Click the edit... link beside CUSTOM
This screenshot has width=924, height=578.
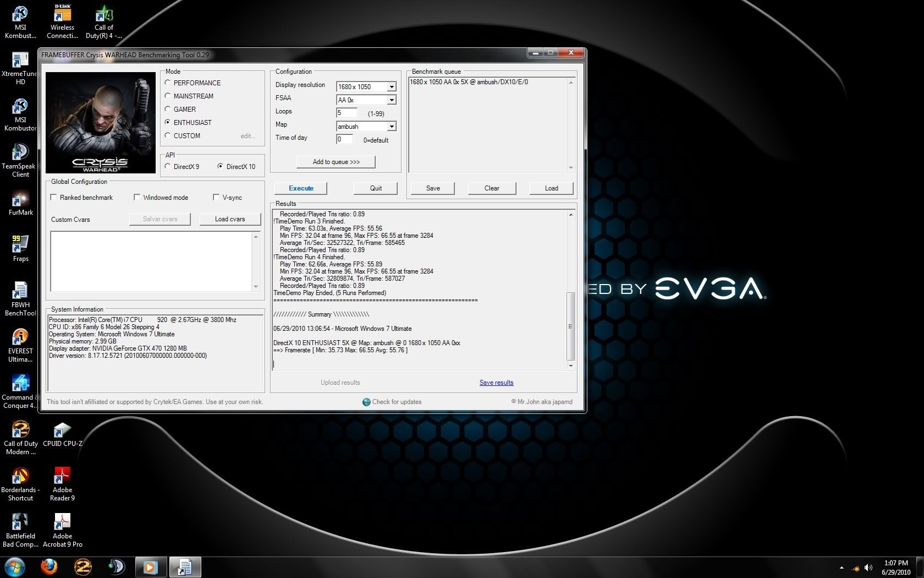click(248, 136)
